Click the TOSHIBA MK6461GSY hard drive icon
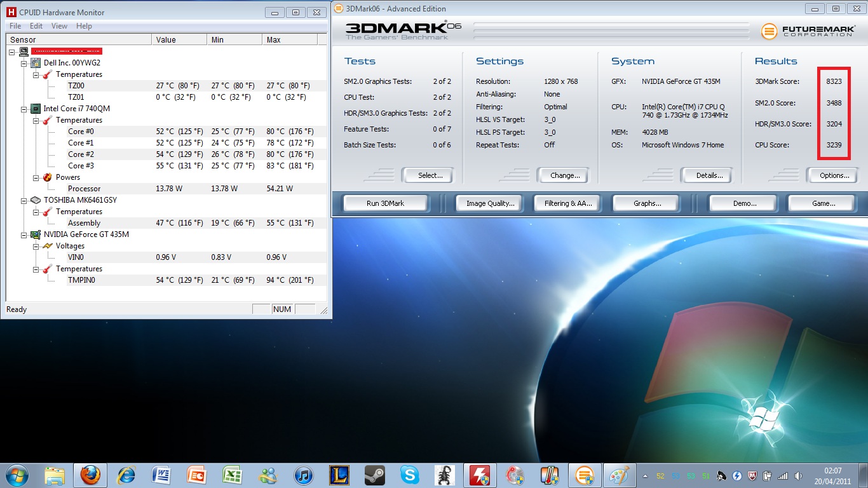This screenshot has width=868, height=488. tap(36, 200)
